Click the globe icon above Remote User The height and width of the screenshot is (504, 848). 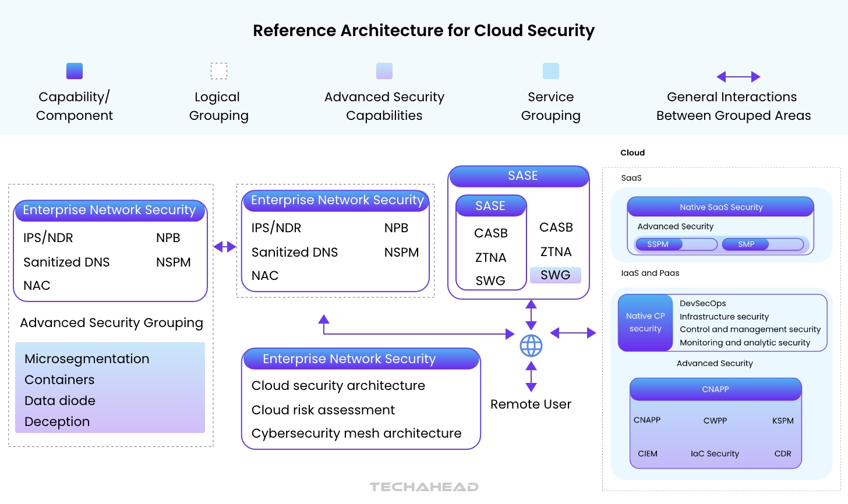[x=531, y=346]
